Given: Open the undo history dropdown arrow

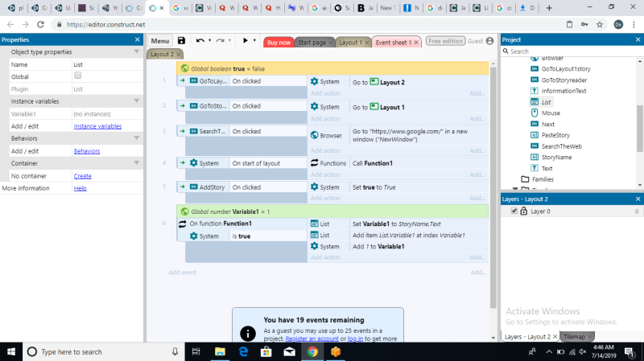Looking at the screenshot, I should point(209,41).
